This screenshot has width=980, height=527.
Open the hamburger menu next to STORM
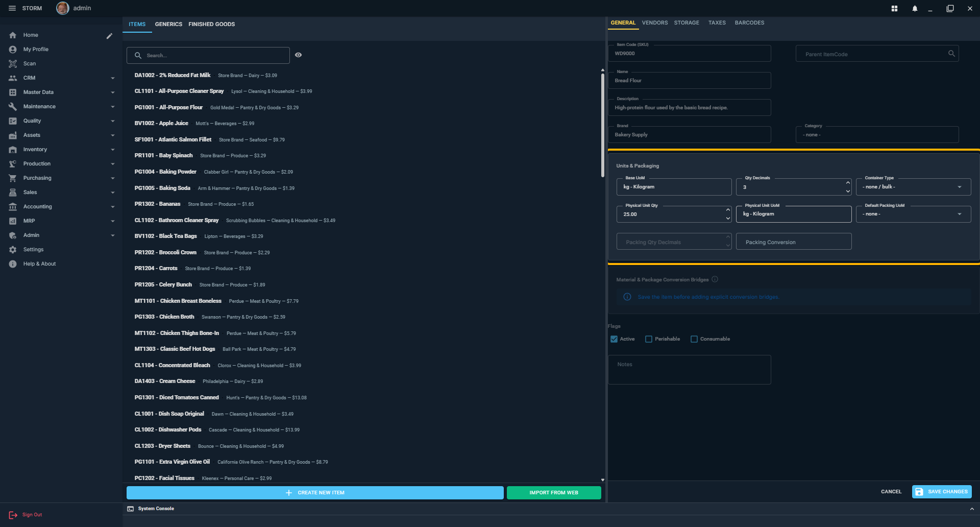pyautogui.click(x=12, y=8)
